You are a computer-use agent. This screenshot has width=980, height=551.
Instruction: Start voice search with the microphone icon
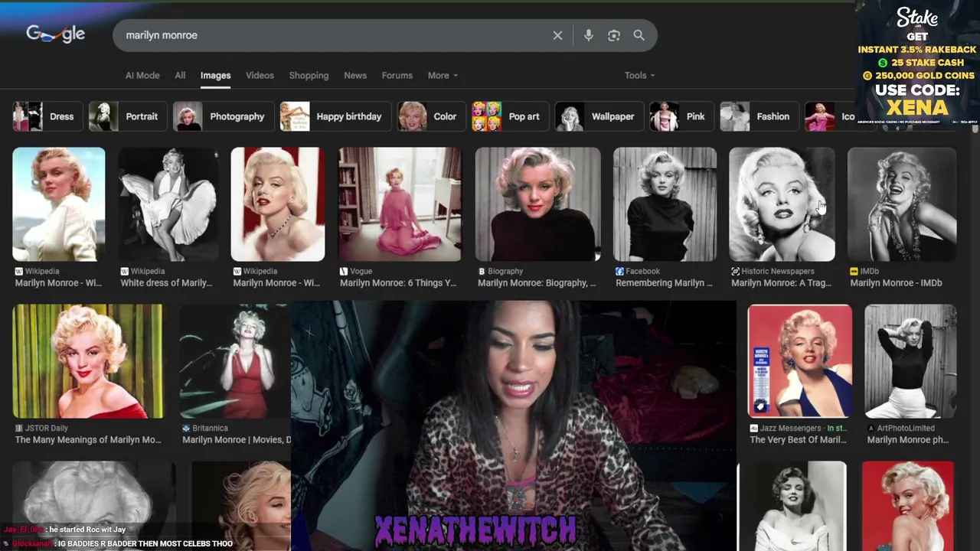(x=588, y=35)
